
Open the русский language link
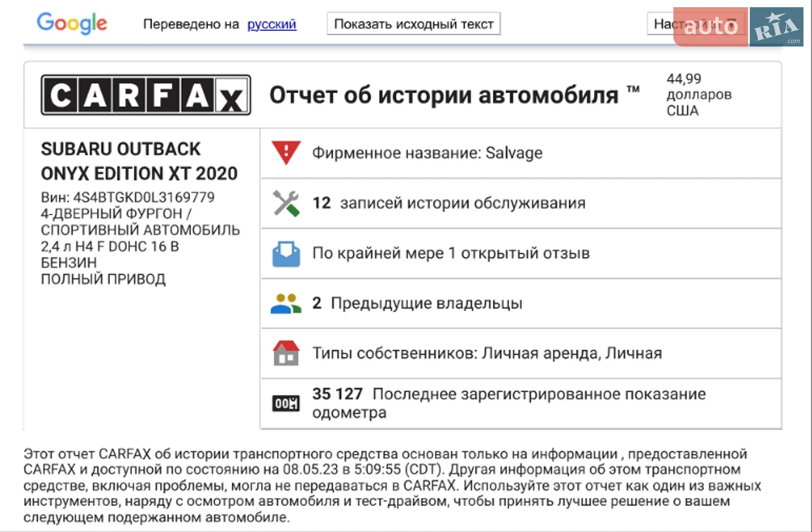click(x=272, y=24)
